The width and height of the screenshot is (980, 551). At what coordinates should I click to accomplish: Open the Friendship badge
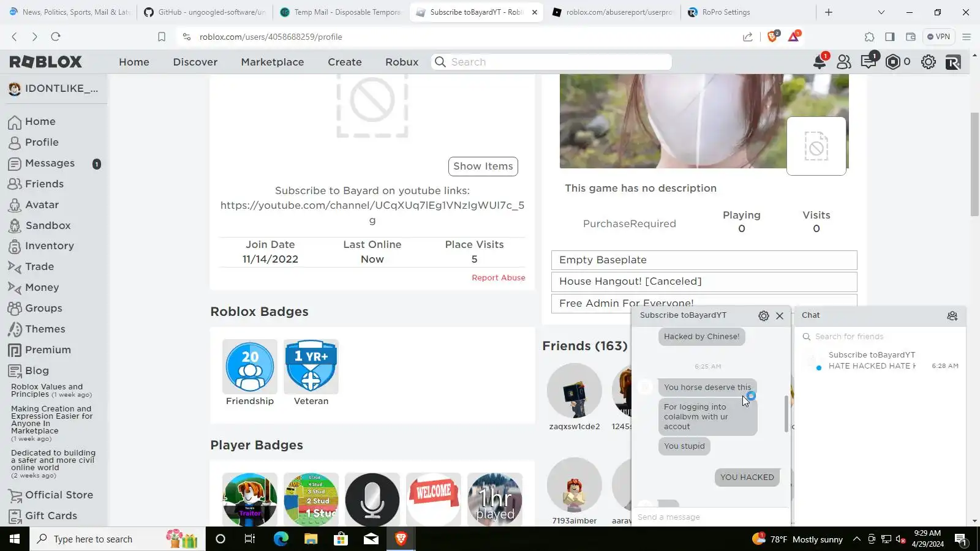pyautogui.click(x=250, y=367)
